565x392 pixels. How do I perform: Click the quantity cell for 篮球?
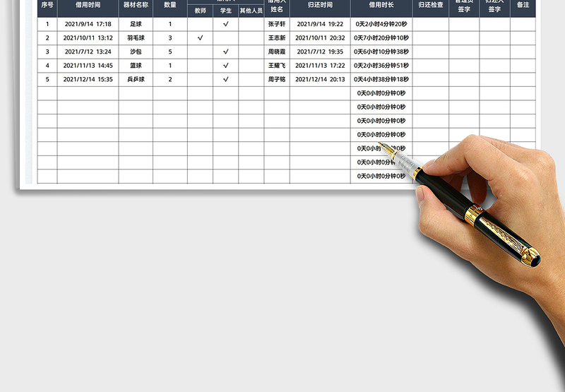[x=170, y=66]
